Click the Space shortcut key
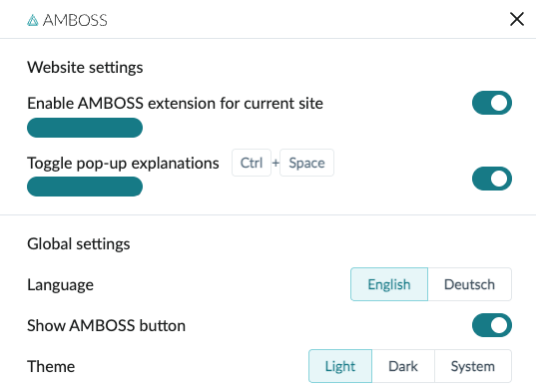536x392 pixels. point(306,163)
